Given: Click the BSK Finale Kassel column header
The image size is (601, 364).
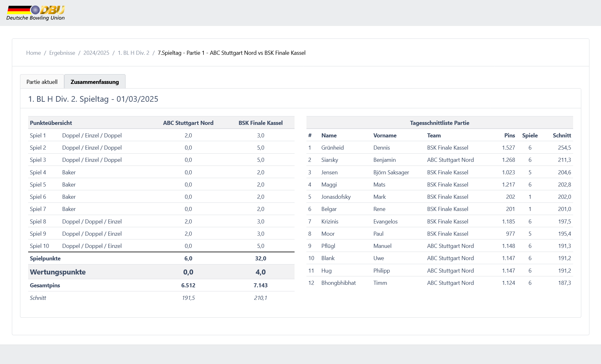Looking at the screenshot, I should 260,123.
